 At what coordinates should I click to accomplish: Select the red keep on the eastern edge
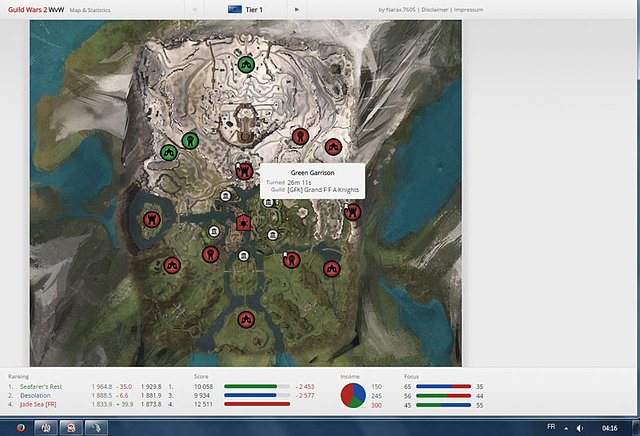click(x=352, y=212)
